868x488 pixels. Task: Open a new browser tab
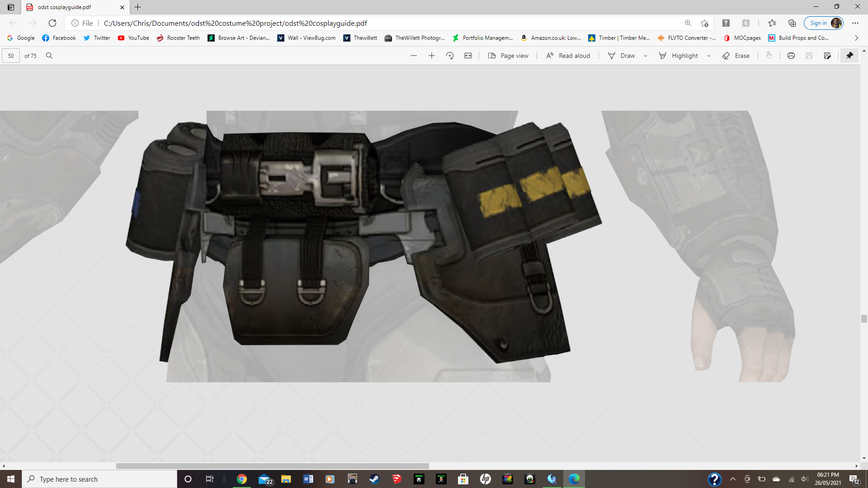click(x=138, y=7)
